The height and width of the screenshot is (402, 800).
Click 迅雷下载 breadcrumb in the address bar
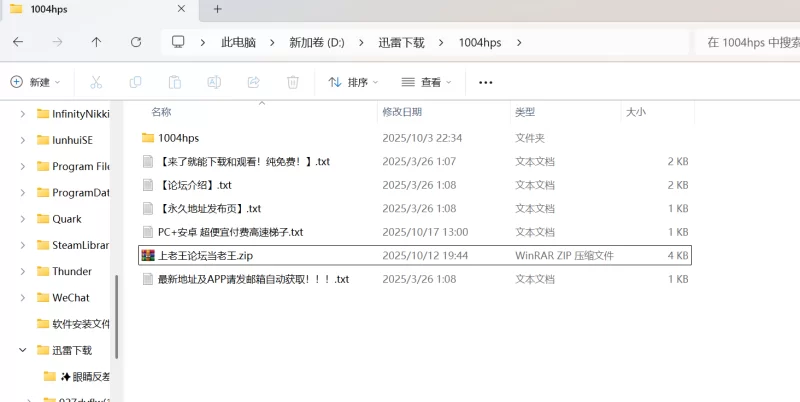(402, 43)
